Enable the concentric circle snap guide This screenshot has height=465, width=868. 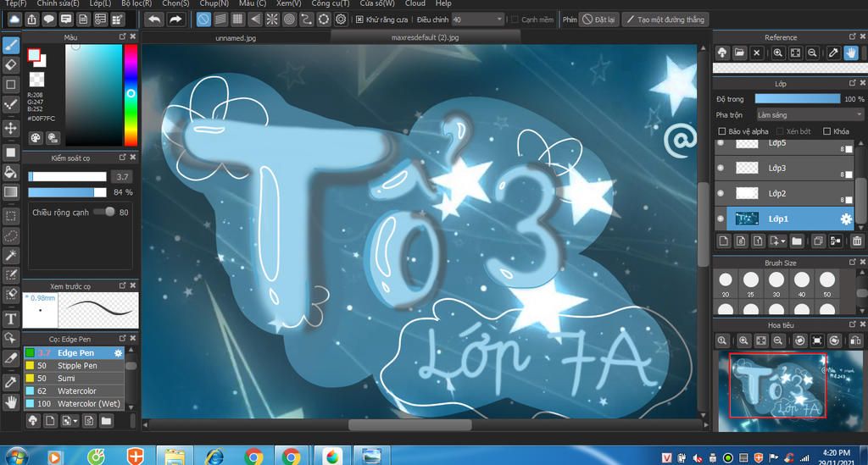pyautogui.click(x=289, y=19)
